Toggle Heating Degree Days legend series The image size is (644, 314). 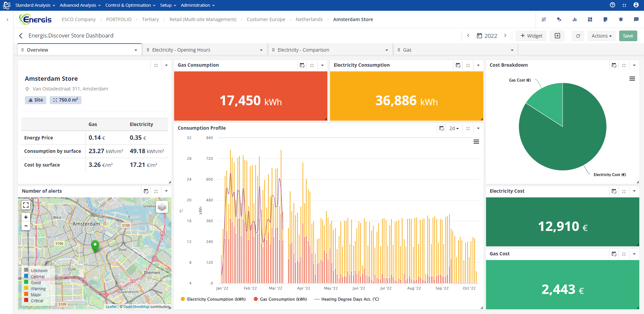point(347,299)
